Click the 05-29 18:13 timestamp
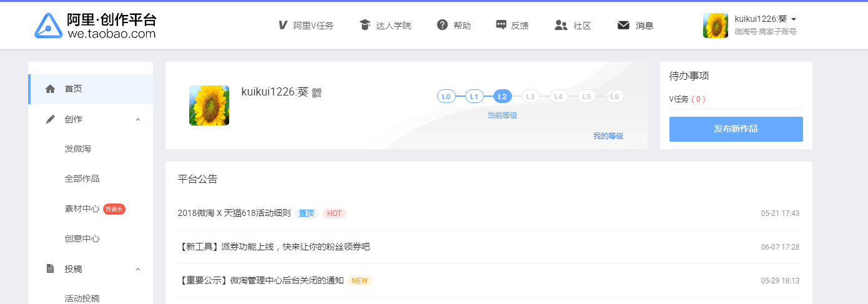Screen dimensions: 868x304 pyautogui.click(x=780, y=281)
